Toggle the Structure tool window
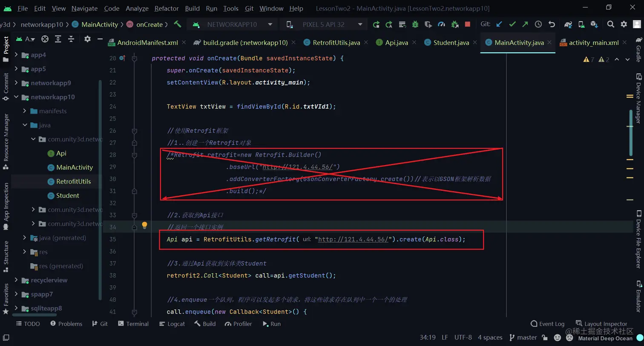Image resolution: width=644 pixels, height=346 pixels. click(6, 256)
